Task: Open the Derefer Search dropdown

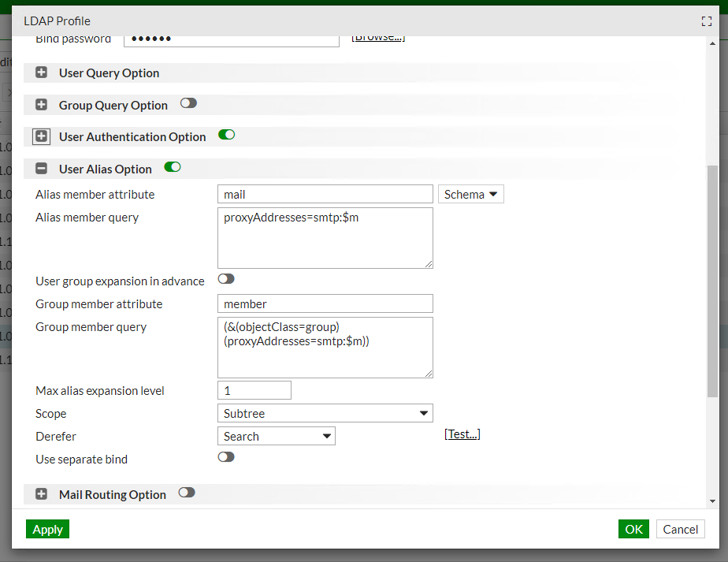Action: click(276, 436)
